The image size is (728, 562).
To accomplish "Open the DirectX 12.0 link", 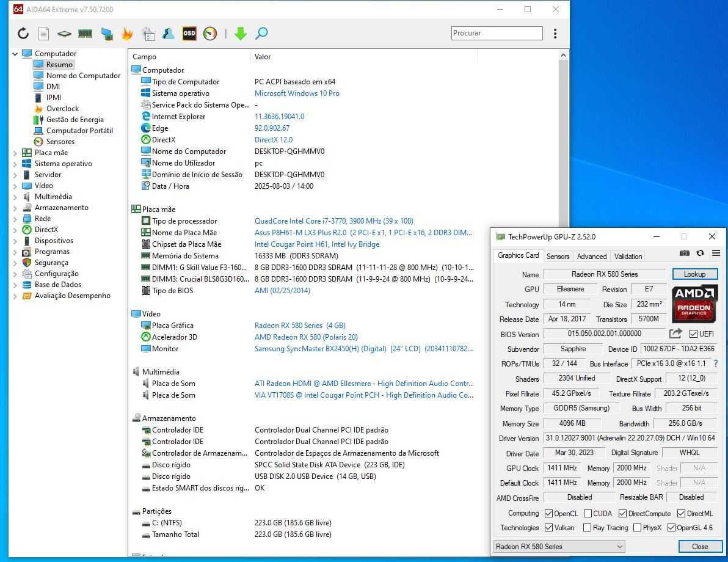I will point(274,140).
